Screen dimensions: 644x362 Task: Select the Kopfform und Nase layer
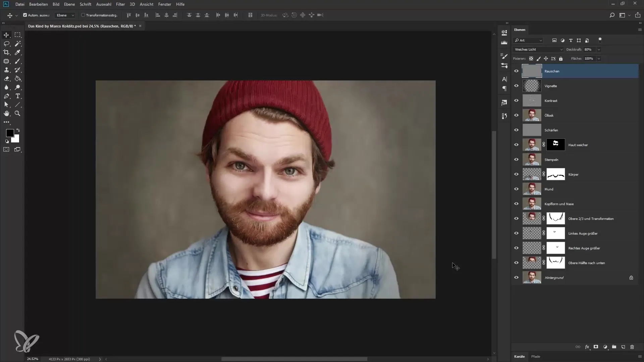coord(575,204)
